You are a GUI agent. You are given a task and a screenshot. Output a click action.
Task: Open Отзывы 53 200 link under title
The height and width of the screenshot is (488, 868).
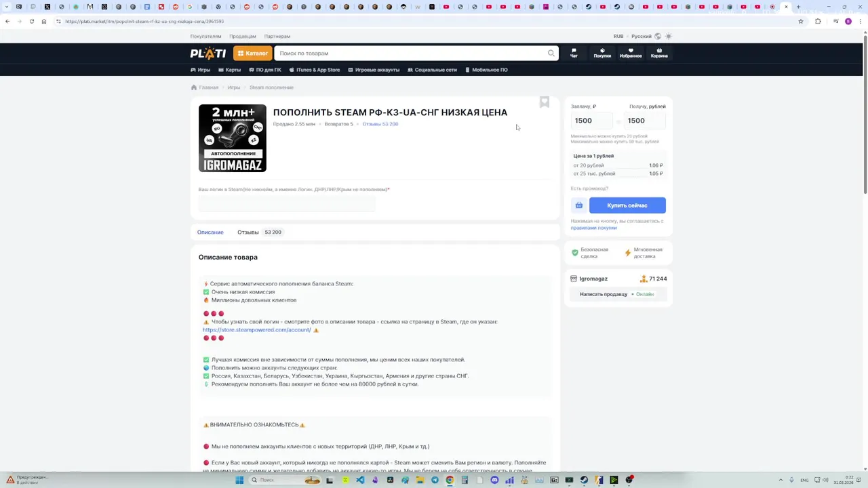click(x=380, y=124)
